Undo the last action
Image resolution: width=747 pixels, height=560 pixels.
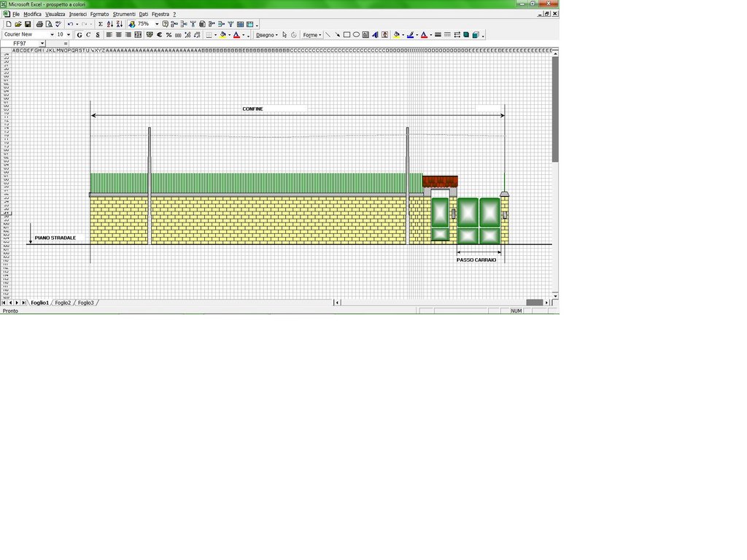[x=70, y=24]
